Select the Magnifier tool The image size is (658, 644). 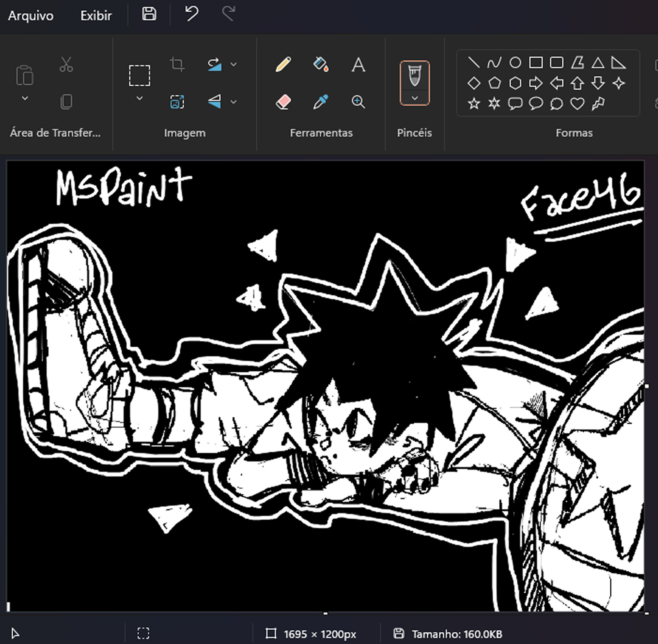[x=358, y=101]
